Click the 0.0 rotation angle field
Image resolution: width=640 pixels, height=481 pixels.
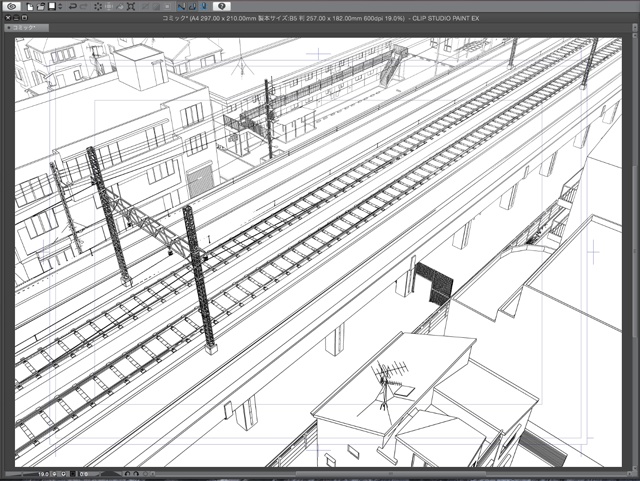tap(84, 474)
